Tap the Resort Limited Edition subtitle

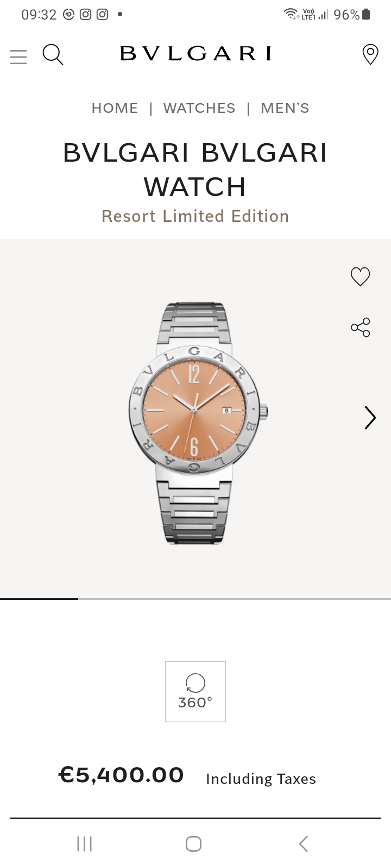coord(195,216)
